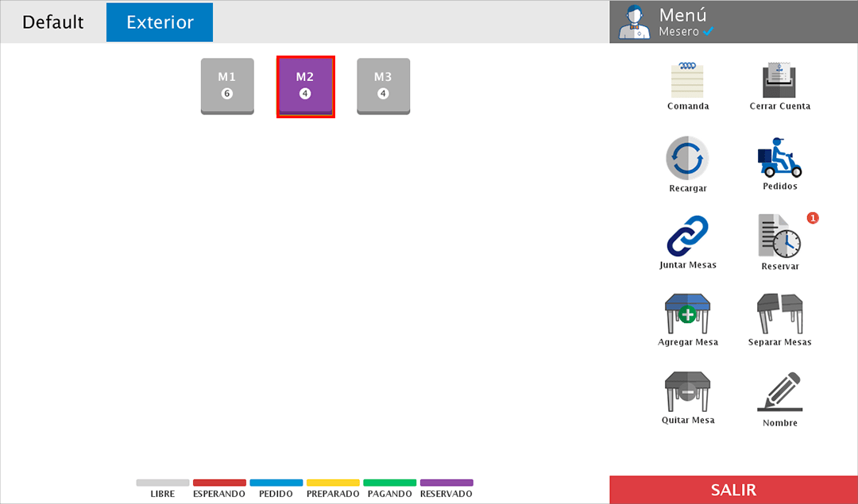Choose table M3

(x=383, y=86)
